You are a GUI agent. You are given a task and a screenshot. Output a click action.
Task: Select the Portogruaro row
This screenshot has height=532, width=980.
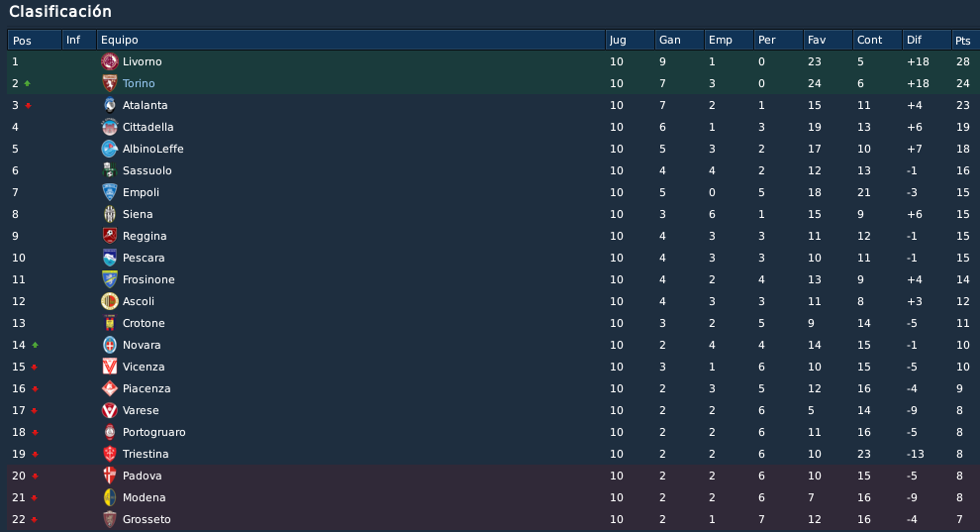tap(490, 432)
